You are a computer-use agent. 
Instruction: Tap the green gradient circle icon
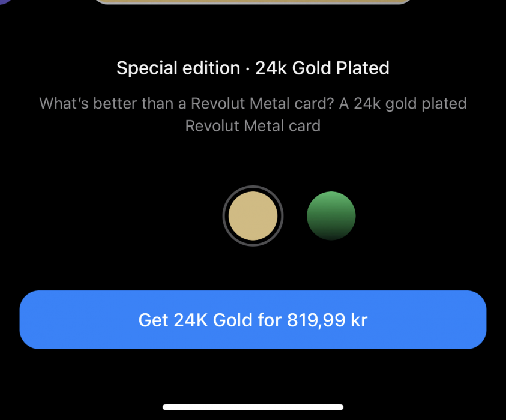331,216
